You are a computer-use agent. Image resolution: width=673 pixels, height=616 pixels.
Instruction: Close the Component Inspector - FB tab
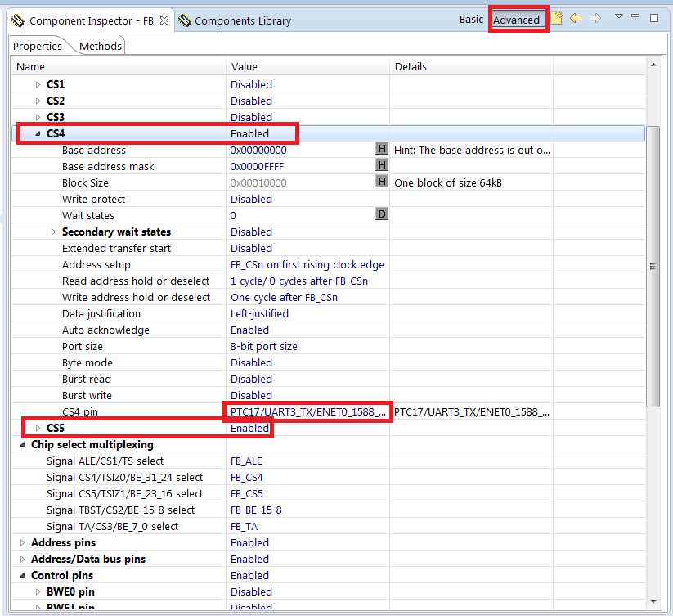164,20
